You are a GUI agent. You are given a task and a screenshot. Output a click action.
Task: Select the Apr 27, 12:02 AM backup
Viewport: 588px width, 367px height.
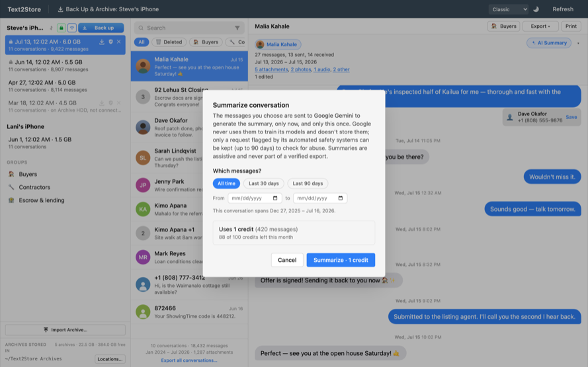pos(65,86)
